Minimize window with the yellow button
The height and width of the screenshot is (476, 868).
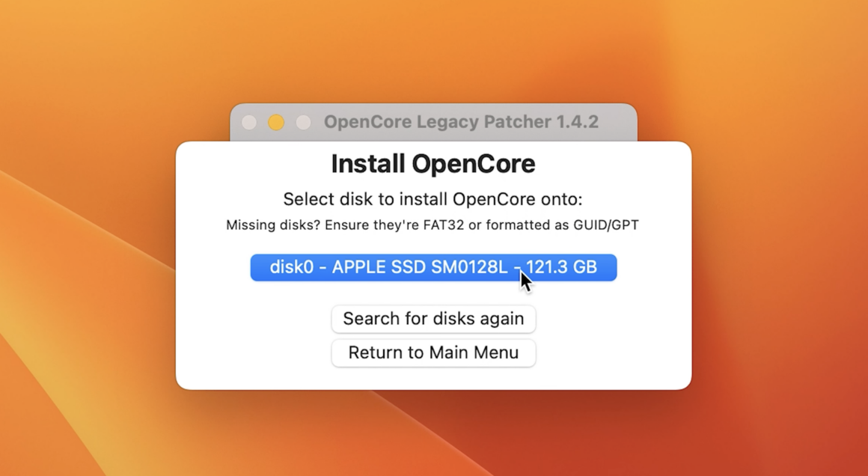(276, 122)
